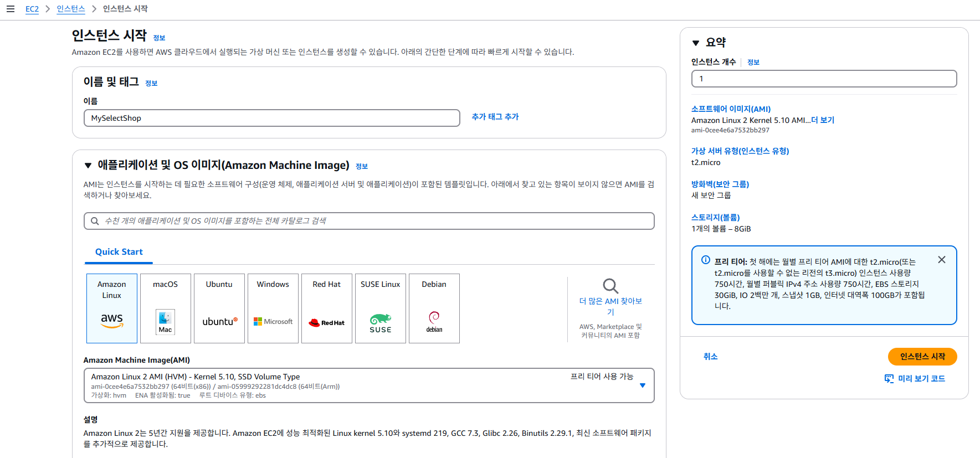Click the info icon in free tier notice
This screenshot has width=980, height=458.
coord(706,260)
